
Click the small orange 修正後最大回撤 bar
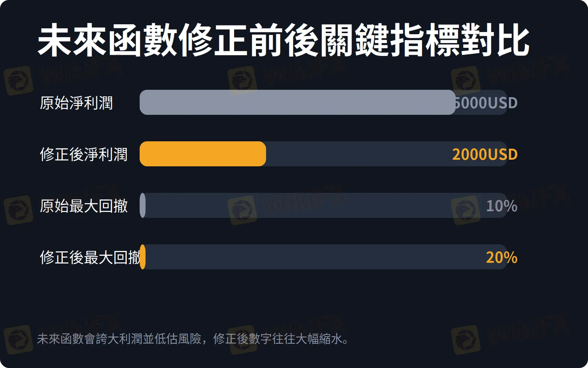[143, 257]
